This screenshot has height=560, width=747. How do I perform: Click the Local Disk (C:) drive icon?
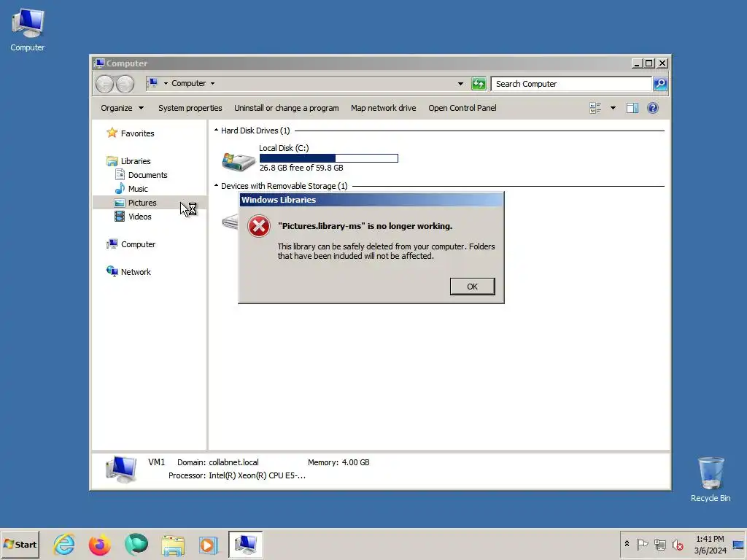point(239,162)
